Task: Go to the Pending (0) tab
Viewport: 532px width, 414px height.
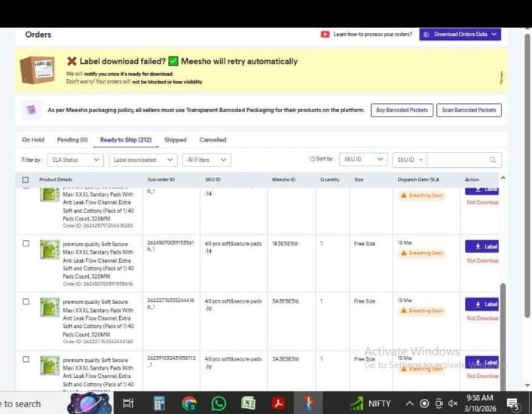Action: point(72,140)
